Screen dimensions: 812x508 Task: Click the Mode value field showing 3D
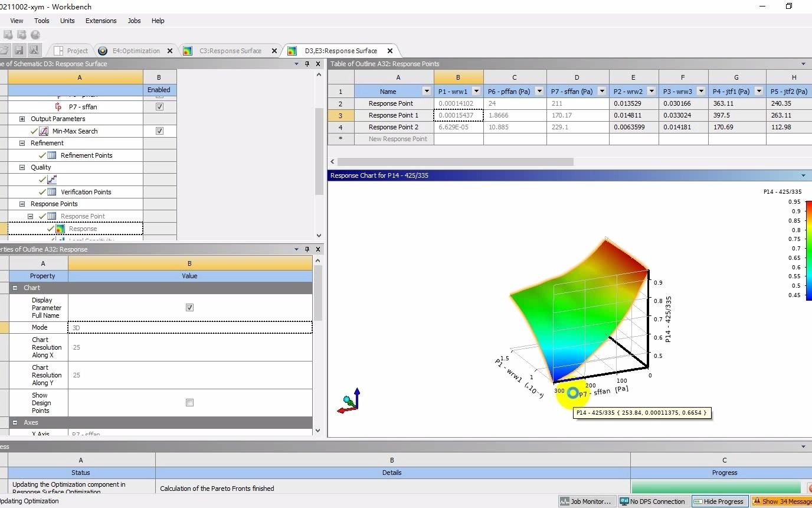(190, 327)
